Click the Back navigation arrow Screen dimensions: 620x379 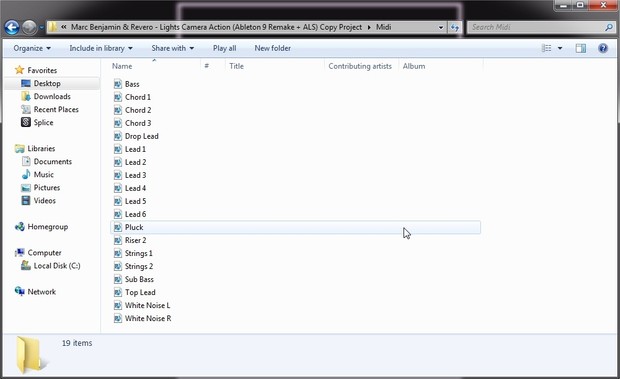click(x=12, y=27)
